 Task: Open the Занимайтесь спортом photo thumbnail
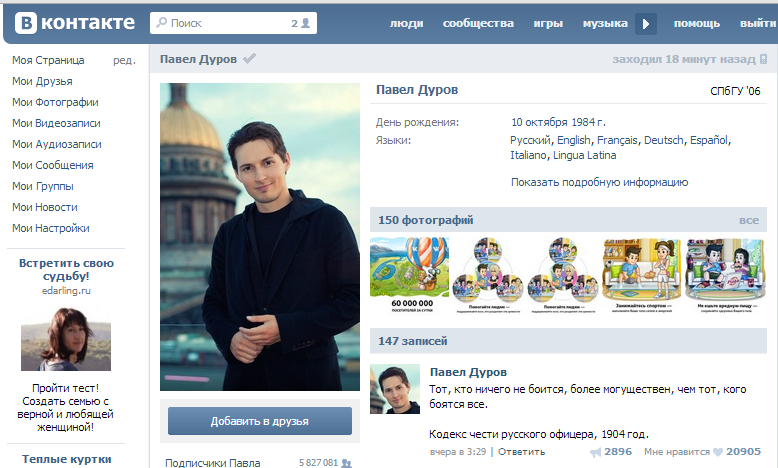click(x=642, y=275)
